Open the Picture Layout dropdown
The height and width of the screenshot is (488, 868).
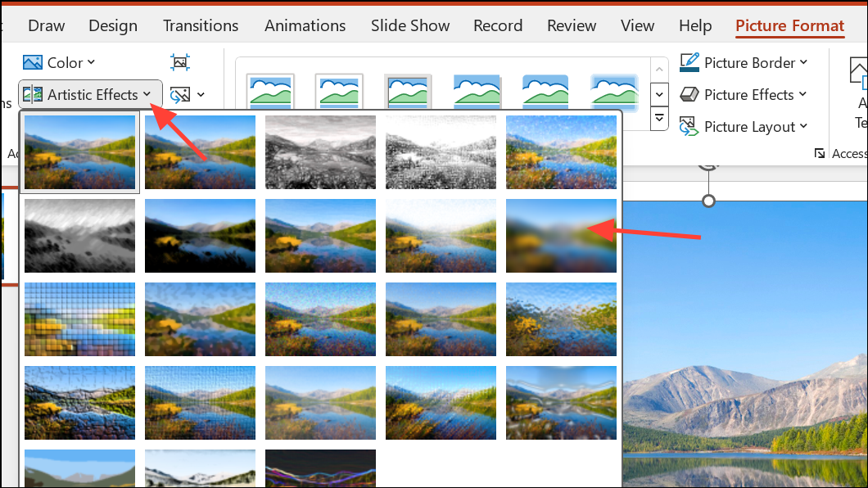pyautogui.click(x=744, y=127)
